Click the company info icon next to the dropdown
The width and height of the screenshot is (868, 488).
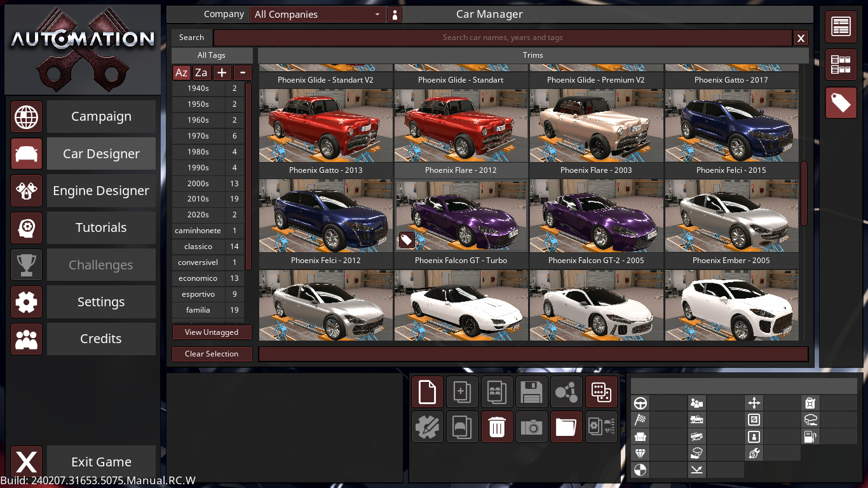pyautogui.click(x=395, y=15)
